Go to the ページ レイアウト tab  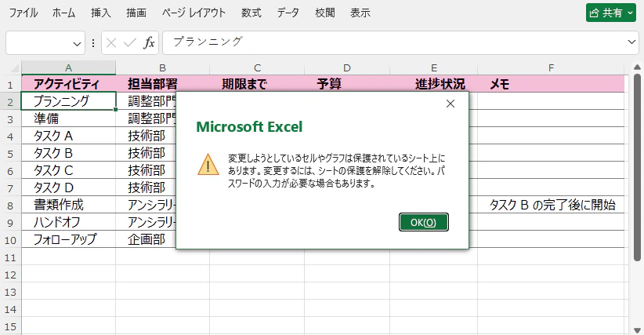[194, 13]
